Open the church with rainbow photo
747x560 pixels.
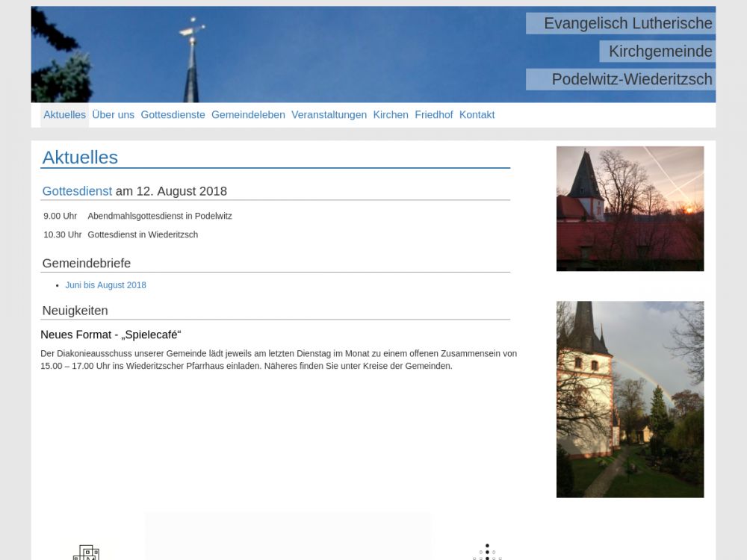pyautogui.click(x=630, y=399)
